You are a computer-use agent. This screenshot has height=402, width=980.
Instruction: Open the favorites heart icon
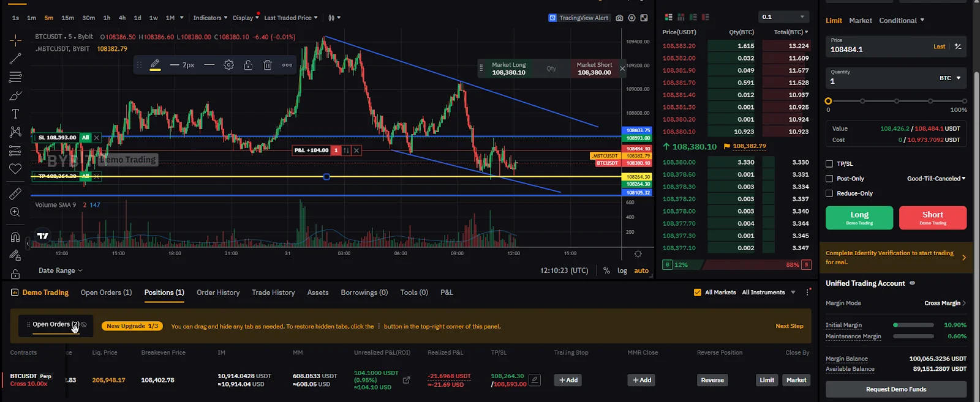tap(15, 169)
